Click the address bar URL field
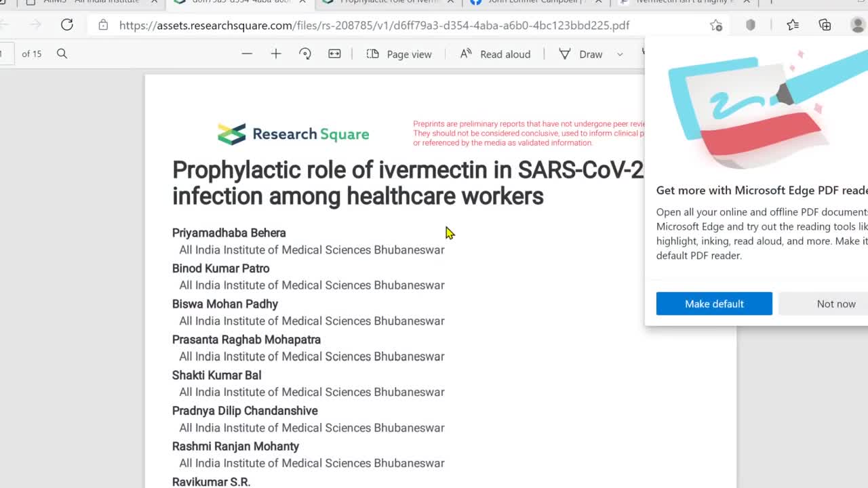Screen dimensions: 868x488 pyautogui.click(x=407, y=25)
